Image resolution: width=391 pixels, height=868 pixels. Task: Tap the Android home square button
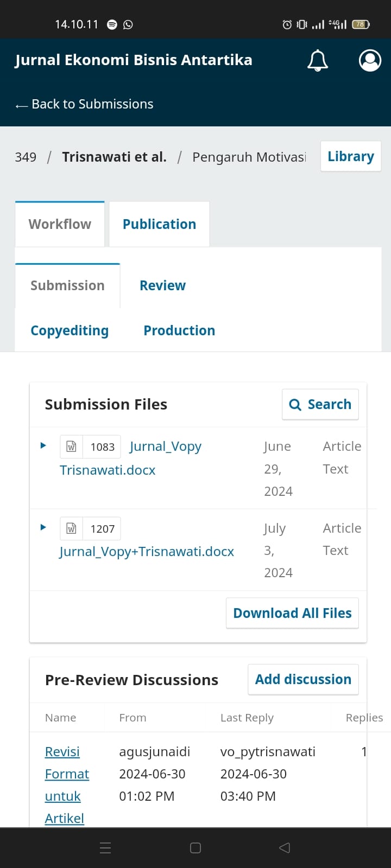(x=195, y=847)
